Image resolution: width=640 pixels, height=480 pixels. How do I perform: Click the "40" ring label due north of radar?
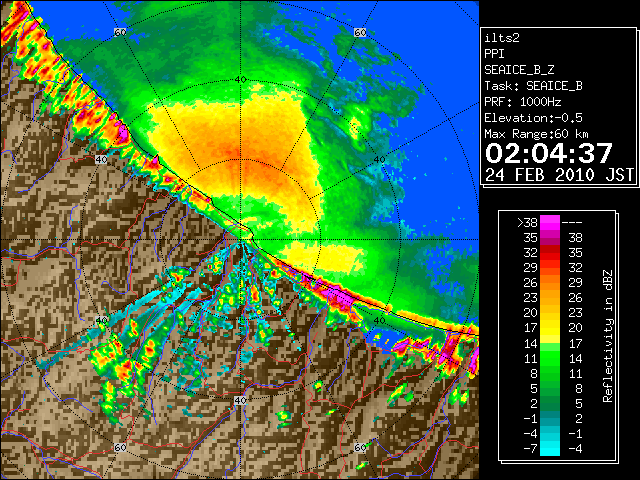(240, 80)
